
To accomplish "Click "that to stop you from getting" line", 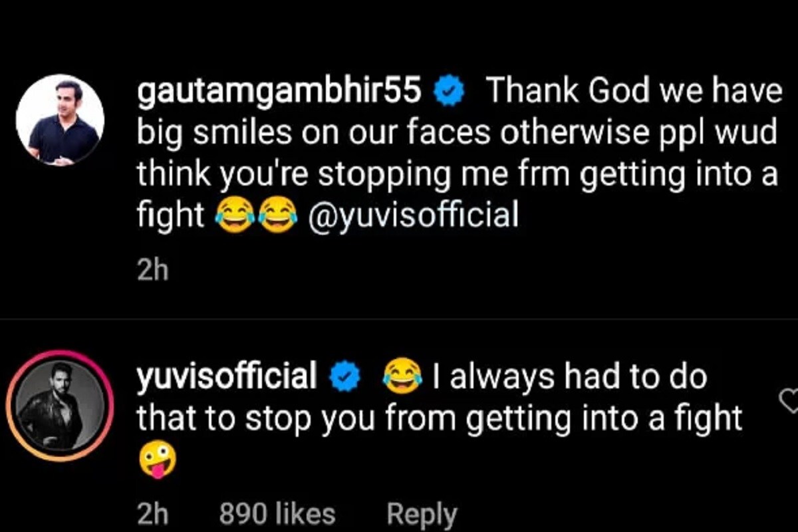I will pos(439,419).
